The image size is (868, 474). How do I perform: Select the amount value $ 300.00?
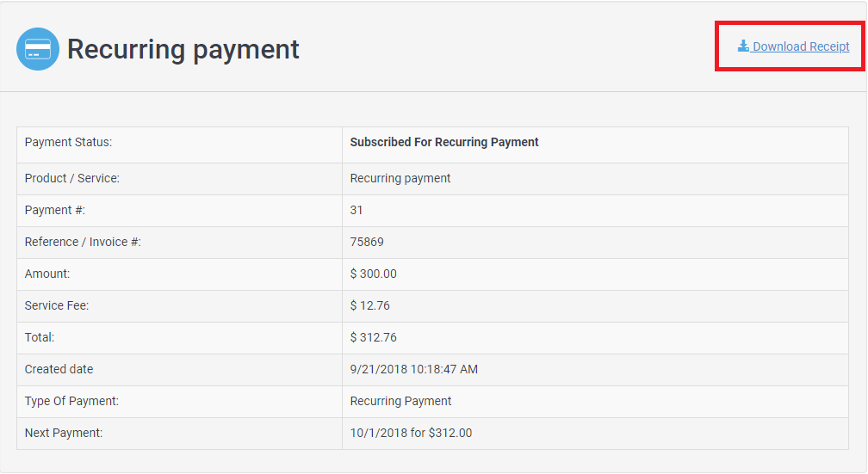click(373, 274)
